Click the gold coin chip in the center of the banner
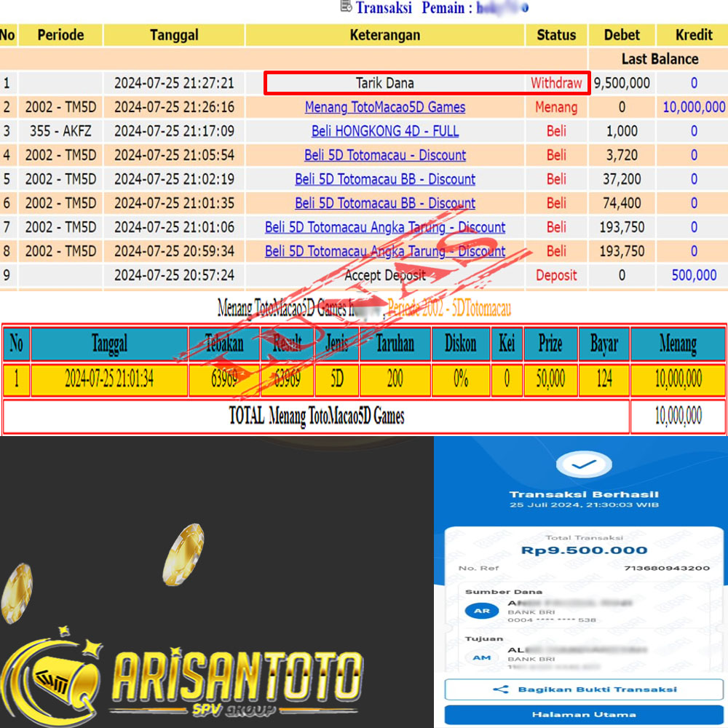The width and height of the screenshot is (728, 728). (x=184, y=554)
